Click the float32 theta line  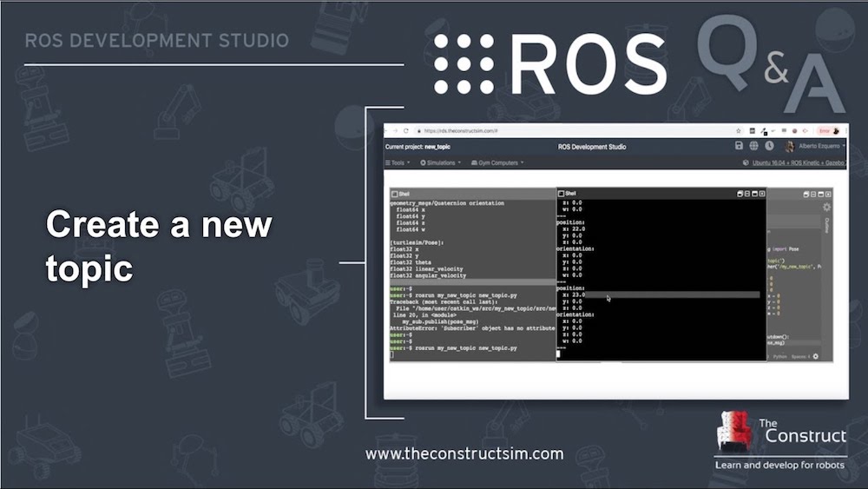point(411,262)
